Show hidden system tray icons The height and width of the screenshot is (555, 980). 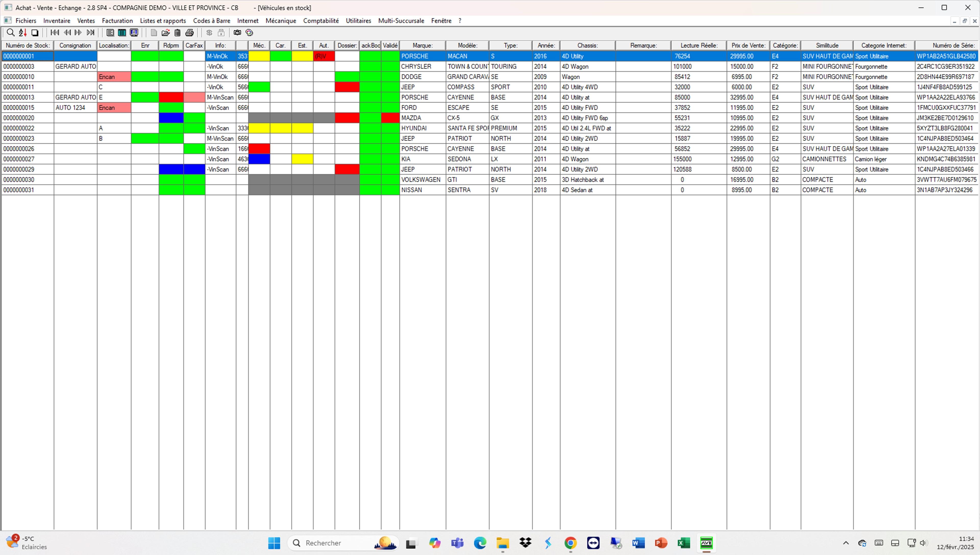(846, 543)
